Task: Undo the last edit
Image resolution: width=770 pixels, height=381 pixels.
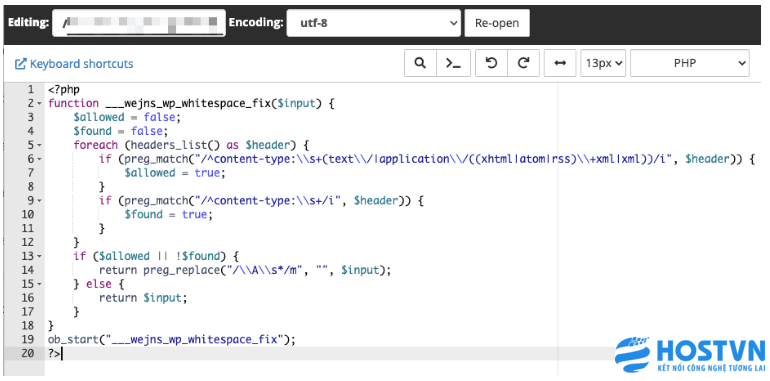Action: pos(491,63)
